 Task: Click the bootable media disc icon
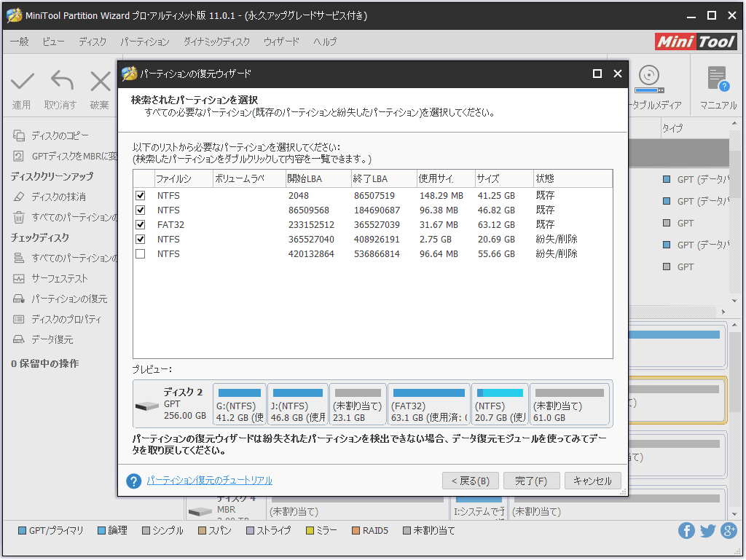click(x=648, y=76)
